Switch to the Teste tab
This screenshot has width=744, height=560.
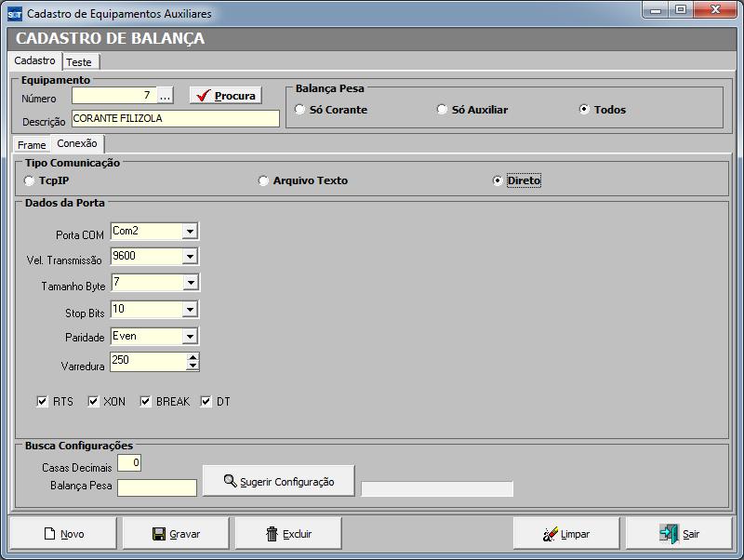(x=79, y=61)
